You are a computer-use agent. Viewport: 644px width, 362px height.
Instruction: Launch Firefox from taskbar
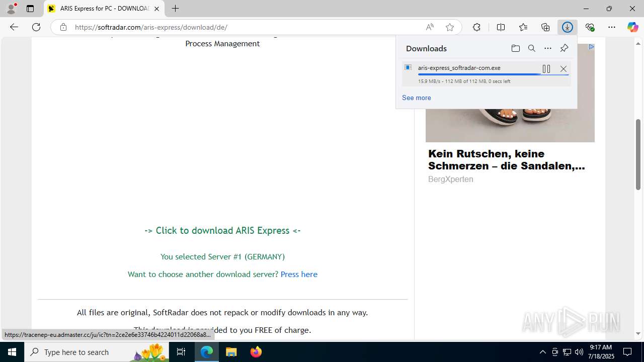[x=256, y=352]
